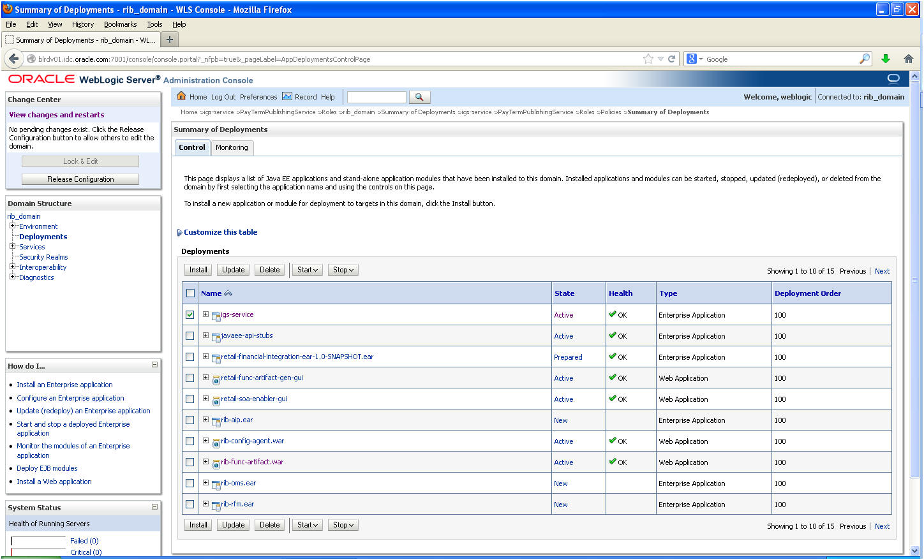This screenshot has width=924, height=560.
Task: Check the rib-aip.ear checkbox
Action: (190, 420)
